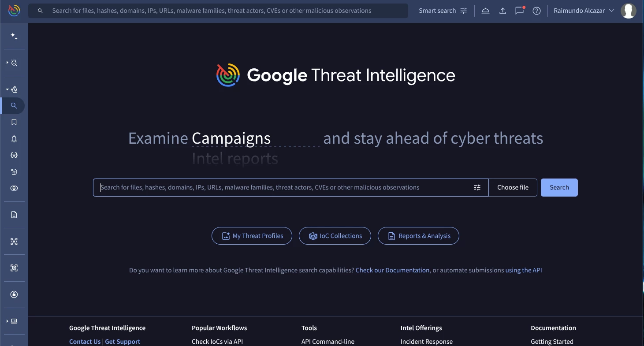Open the braces rules sidebar icon
644x346 pixels.
click(14, 155)
